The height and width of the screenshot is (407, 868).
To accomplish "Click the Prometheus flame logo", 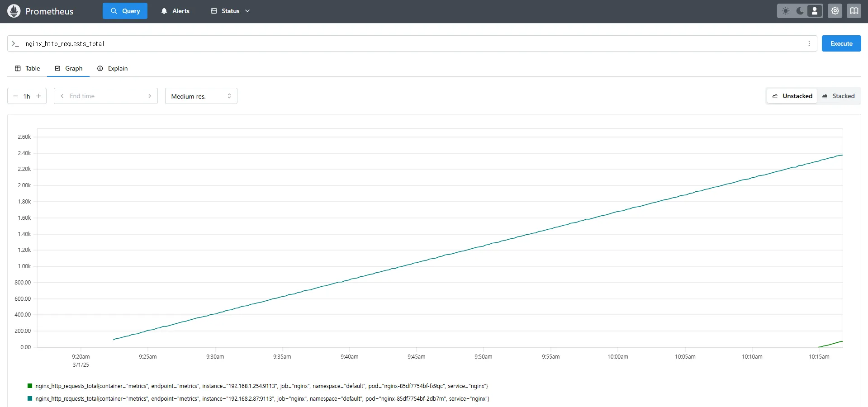I will pyautogui.click(x=14, y=11).
